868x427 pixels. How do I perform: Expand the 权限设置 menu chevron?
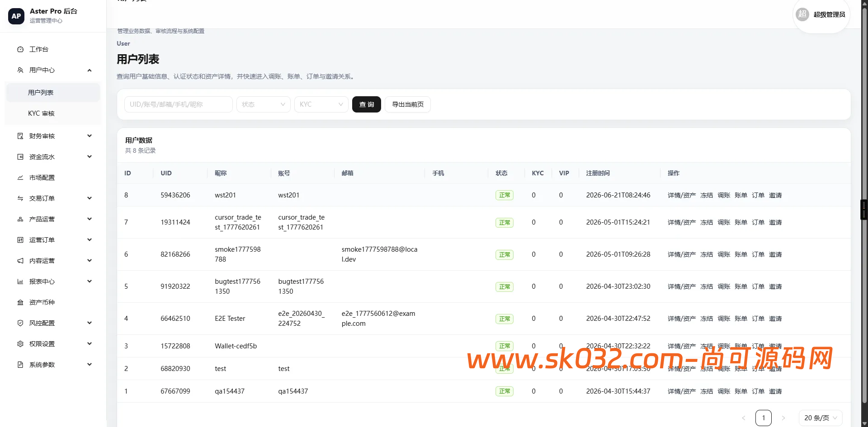tap(90, 344)
